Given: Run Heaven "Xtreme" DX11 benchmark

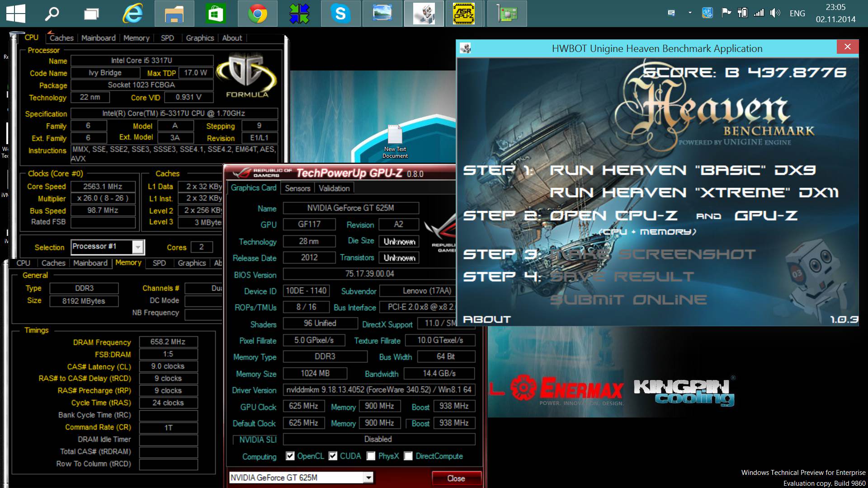Looking at the screenshot, I should coord(694,193).
